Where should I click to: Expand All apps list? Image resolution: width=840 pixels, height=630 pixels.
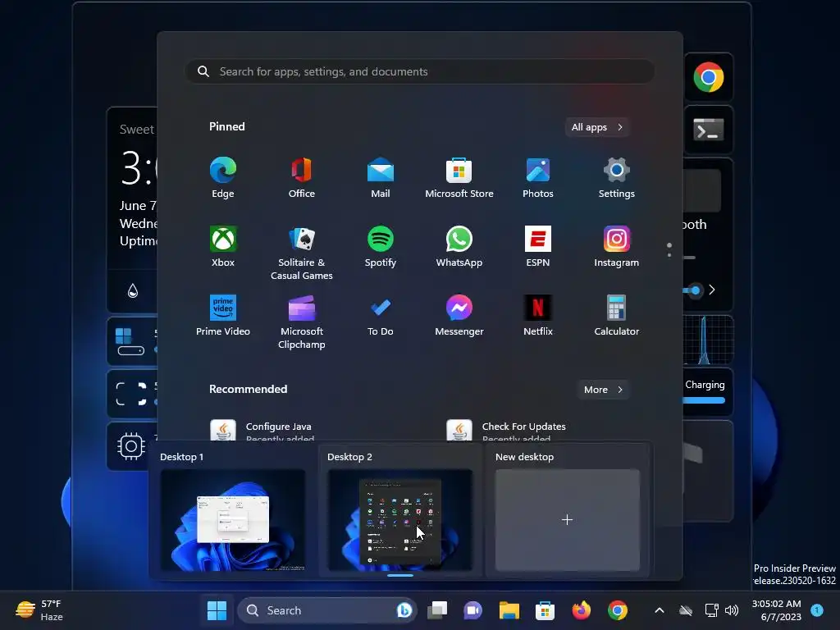coord(597,127)
